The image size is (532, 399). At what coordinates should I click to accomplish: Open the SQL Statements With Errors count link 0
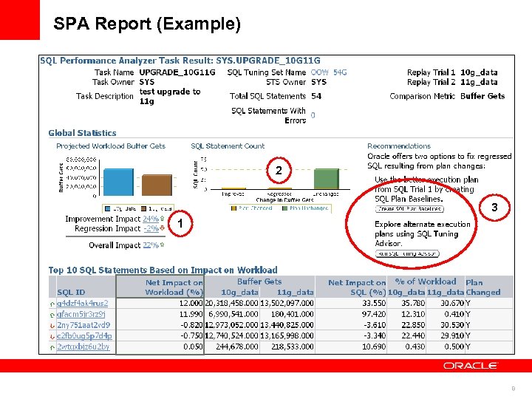pos(313,115)
